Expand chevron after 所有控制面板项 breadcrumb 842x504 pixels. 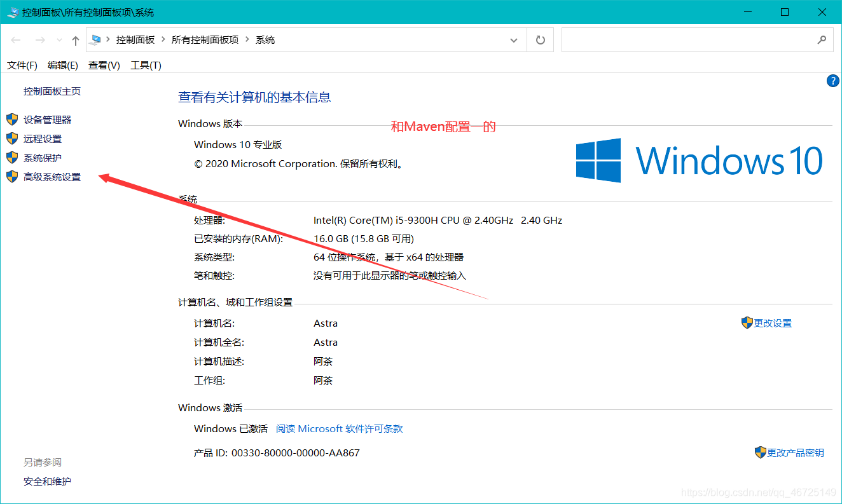point(247,39)
